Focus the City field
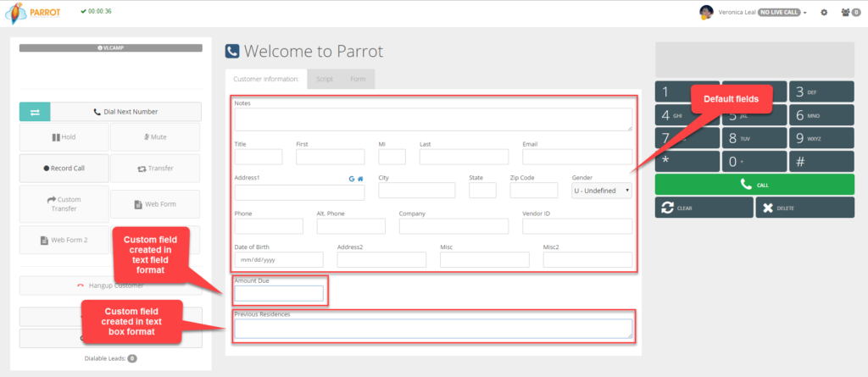Image resolution: width=868 pixels, height=377 pixels. (x=417, y=191)
